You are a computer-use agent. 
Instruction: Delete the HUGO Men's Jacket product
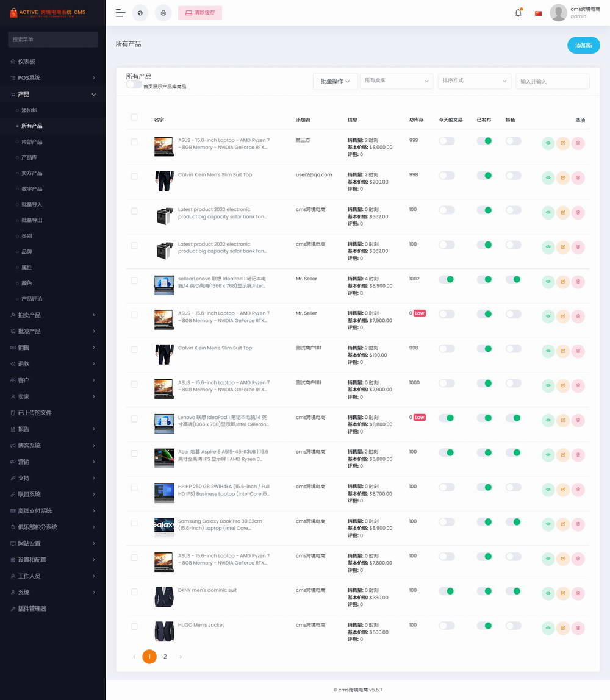(578, 628)
